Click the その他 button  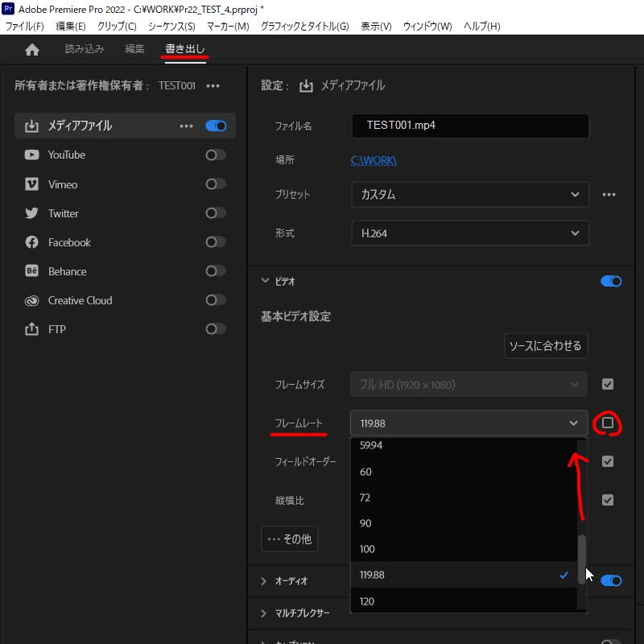point(290,539)
